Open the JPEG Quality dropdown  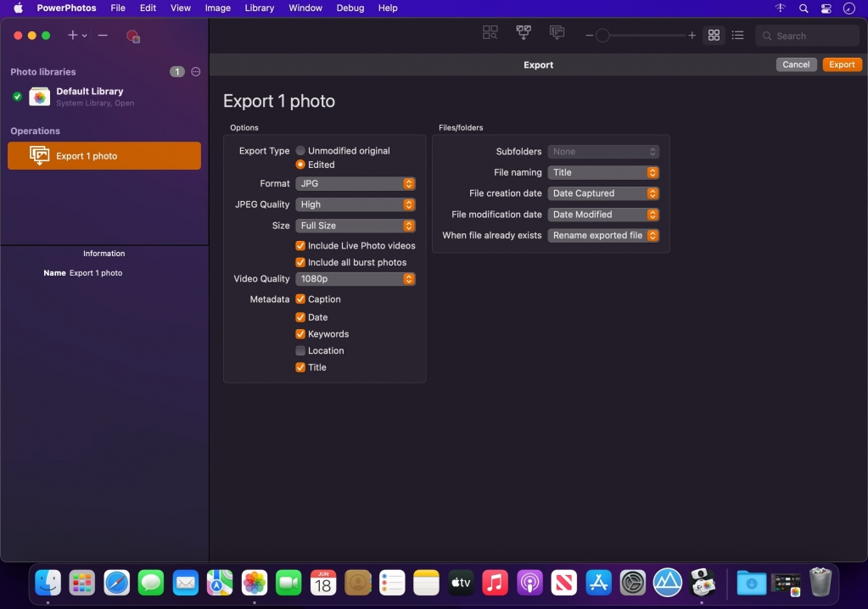(356, 204)
